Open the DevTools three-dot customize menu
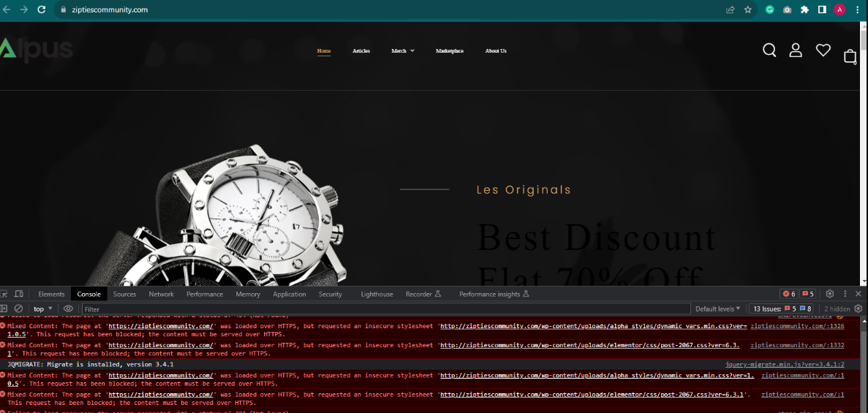This screenshot has height=413, width=868. [x=845, y=294]
